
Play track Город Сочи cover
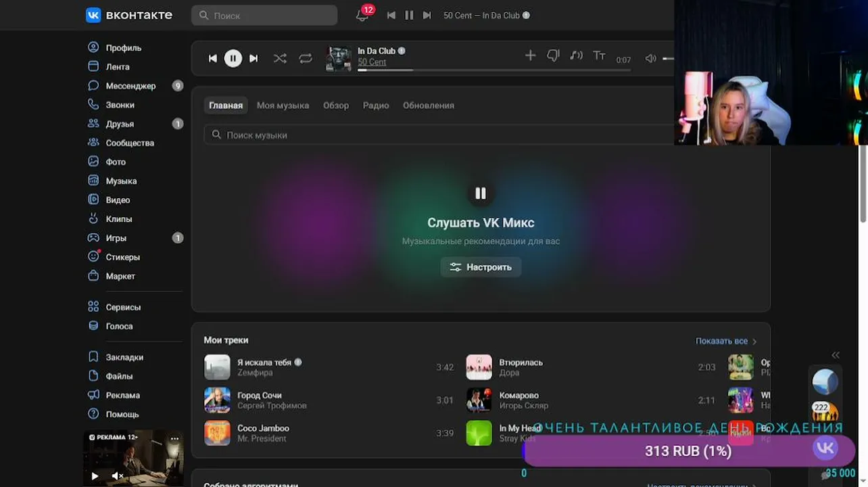pos(218,400)
